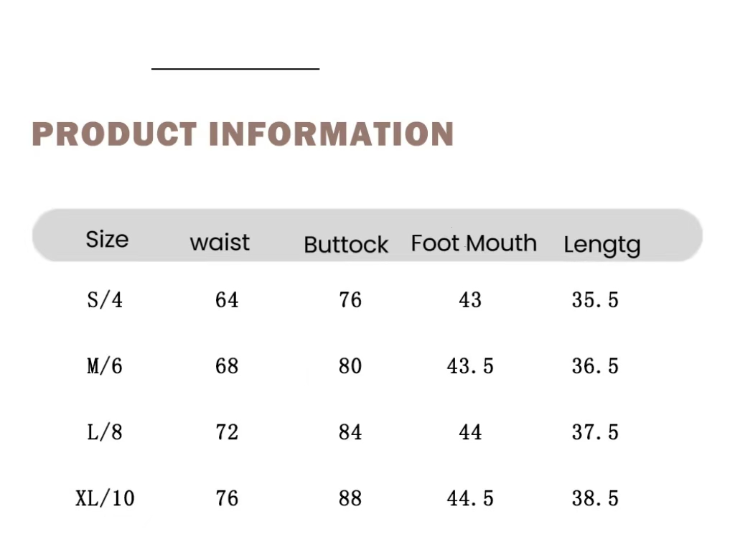Select buttock value 88 for size XL/10
The image size is (735, 560).
350,498
